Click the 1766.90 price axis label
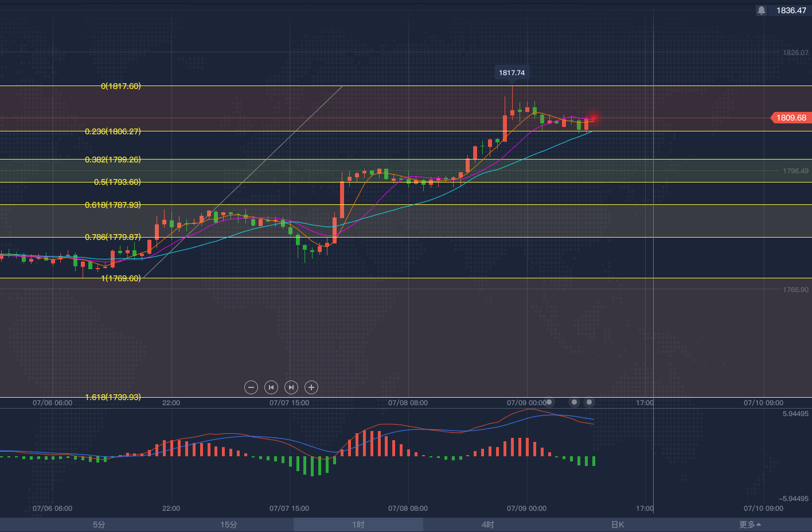This screenshot has width=812, height=532. (796, 290)
